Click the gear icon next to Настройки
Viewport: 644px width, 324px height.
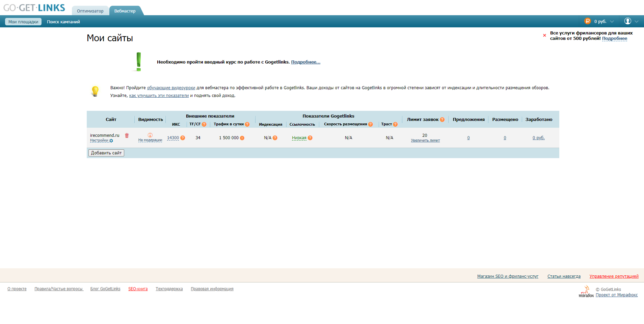coord(111,141)
